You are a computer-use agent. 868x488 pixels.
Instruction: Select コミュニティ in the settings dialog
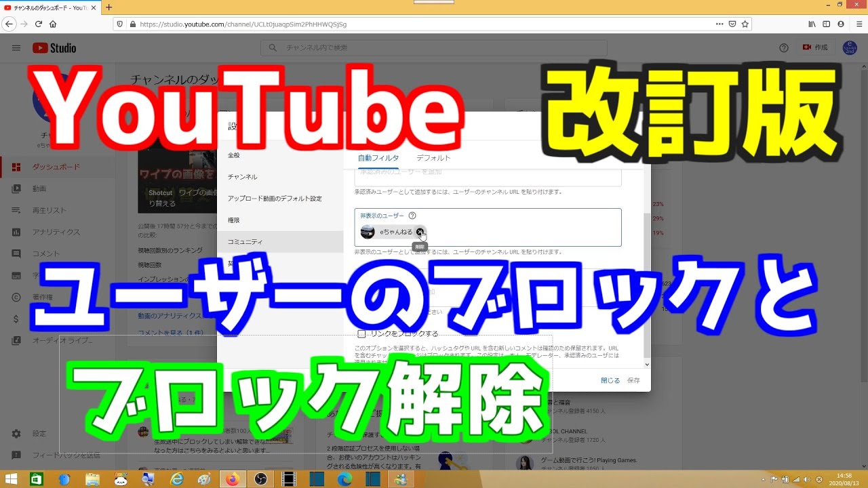280,242
